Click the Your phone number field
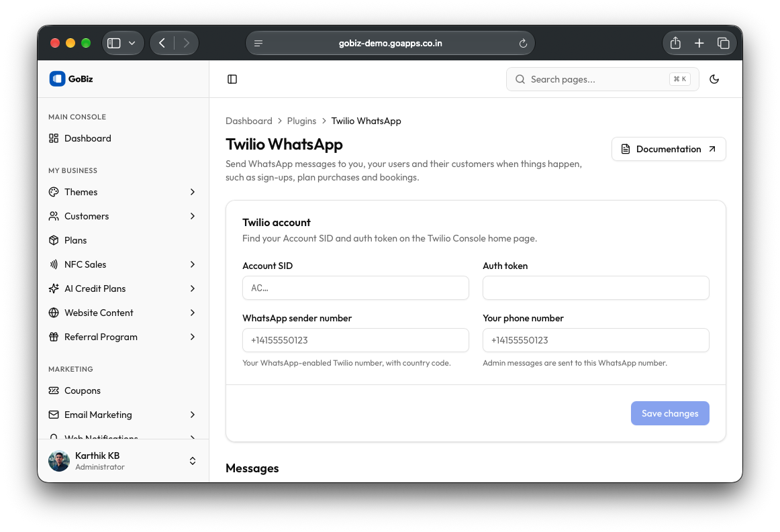780x532 pixels. point(596,340)
